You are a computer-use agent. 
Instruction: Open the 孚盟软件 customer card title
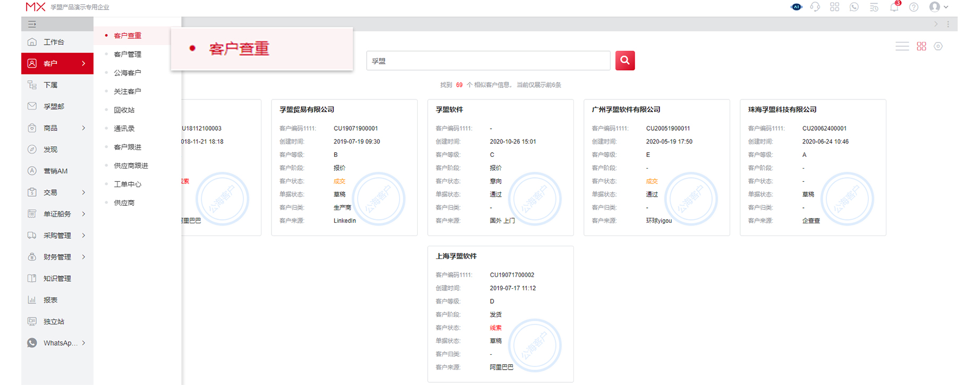(450, 110)
